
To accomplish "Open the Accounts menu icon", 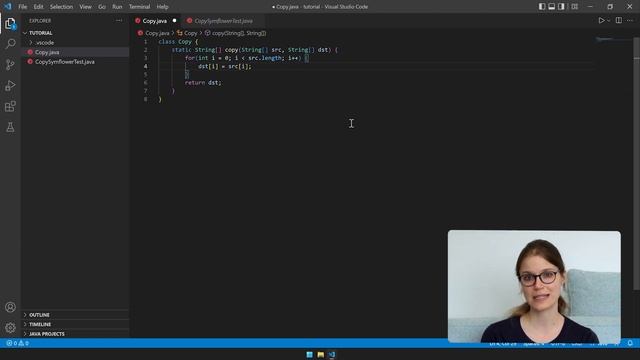I will point(10,307).
